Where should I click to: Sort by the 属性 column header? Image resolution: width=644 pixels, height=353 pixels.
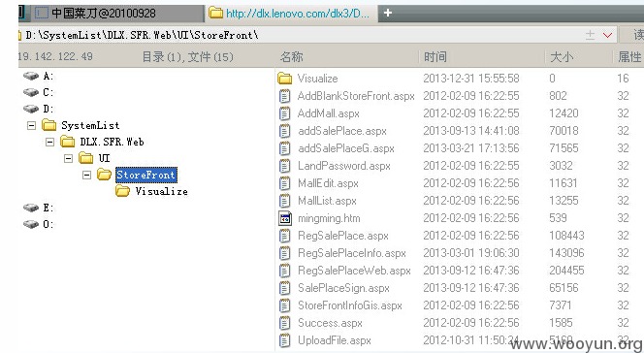(x=628, y=56)
